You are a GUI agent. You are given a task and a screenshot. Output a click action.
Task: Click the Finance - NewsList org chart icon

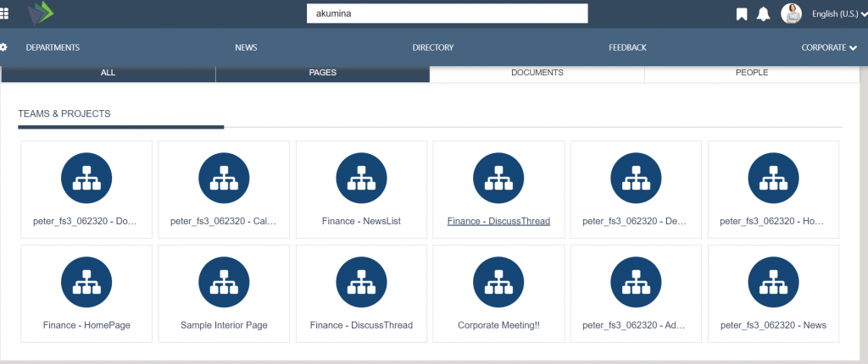[361, 179]
